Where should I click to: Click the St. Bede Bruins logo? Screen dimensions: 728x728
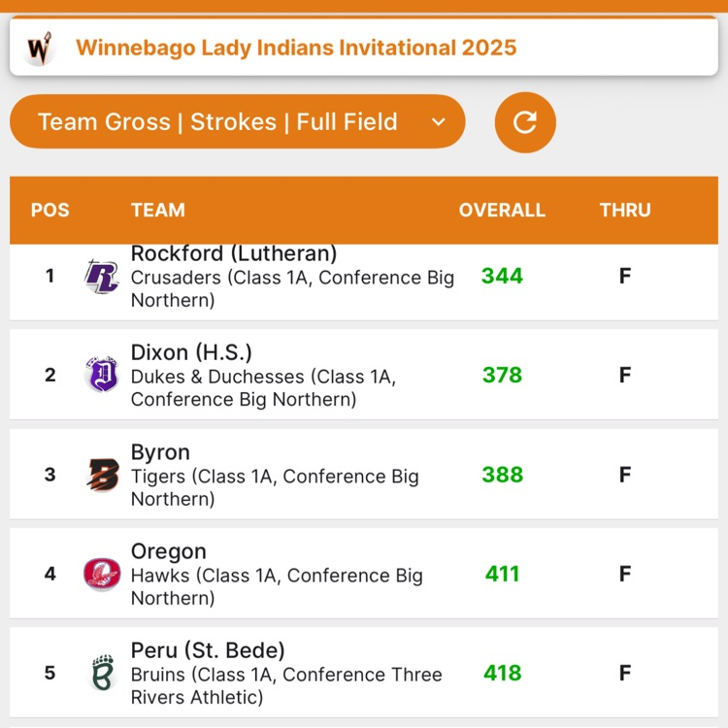point(103,673)
